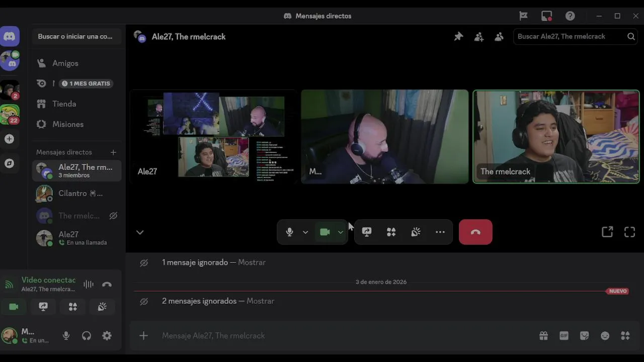Image resolution: width=644 pixels, height=362 pixels.
Task: Open inbox flag icon in title bar
Action: coord(523,16)
